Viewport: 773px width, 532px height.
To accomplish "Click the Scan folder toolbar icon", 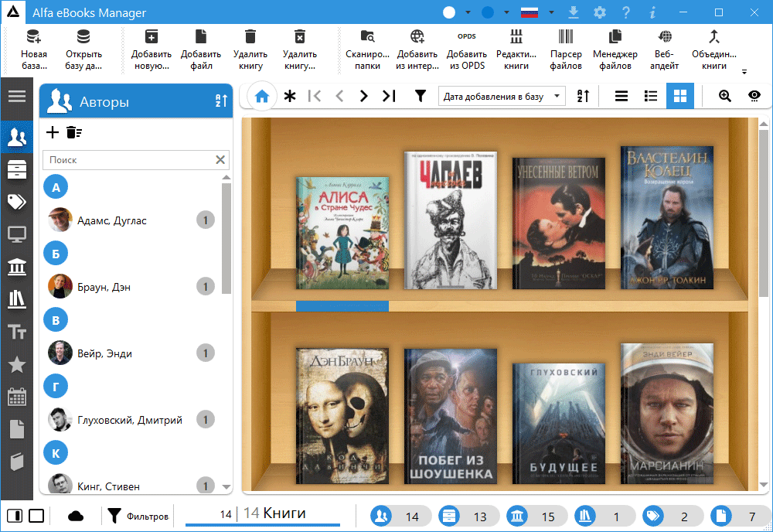I will (x=367, y=49).
